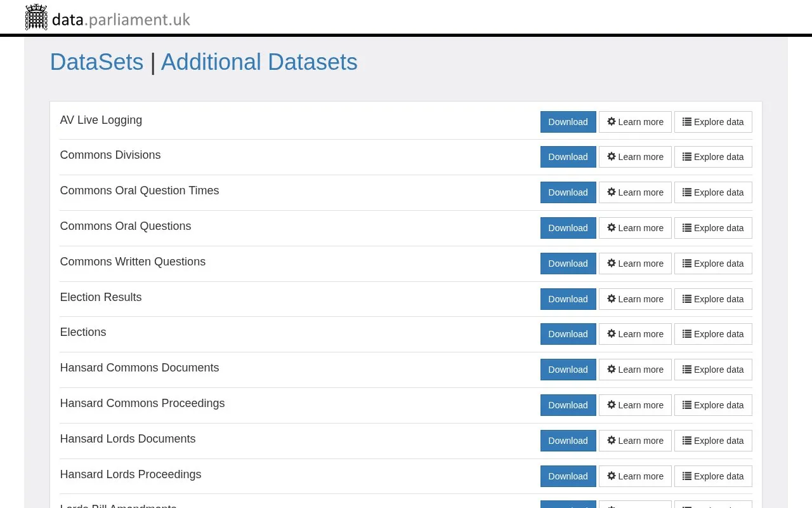
Task: Download the Election Results dataset
Action: coord(568,299)
